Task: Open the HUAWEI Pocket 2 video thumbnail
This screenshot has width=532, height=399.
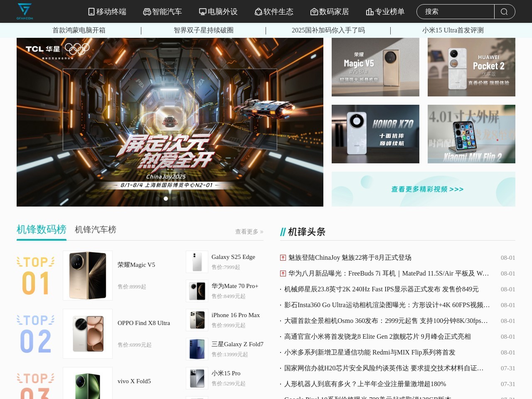Action: point(471,67)
